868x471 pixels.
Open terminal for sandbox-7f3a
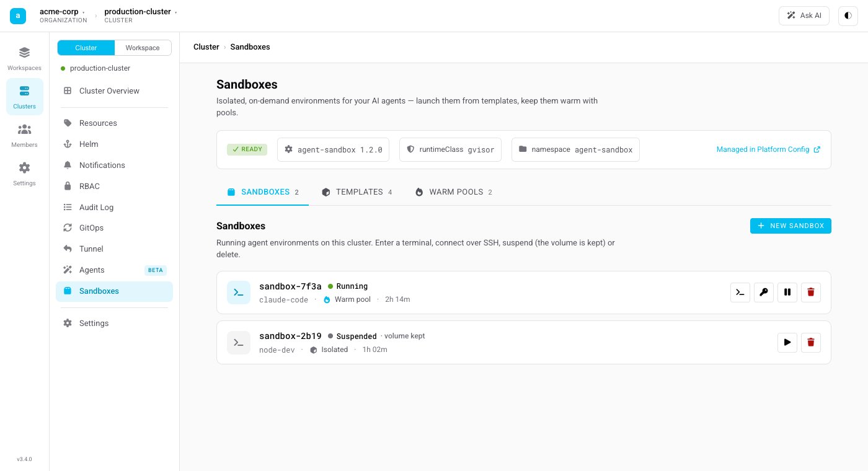(x=740, y=293)
